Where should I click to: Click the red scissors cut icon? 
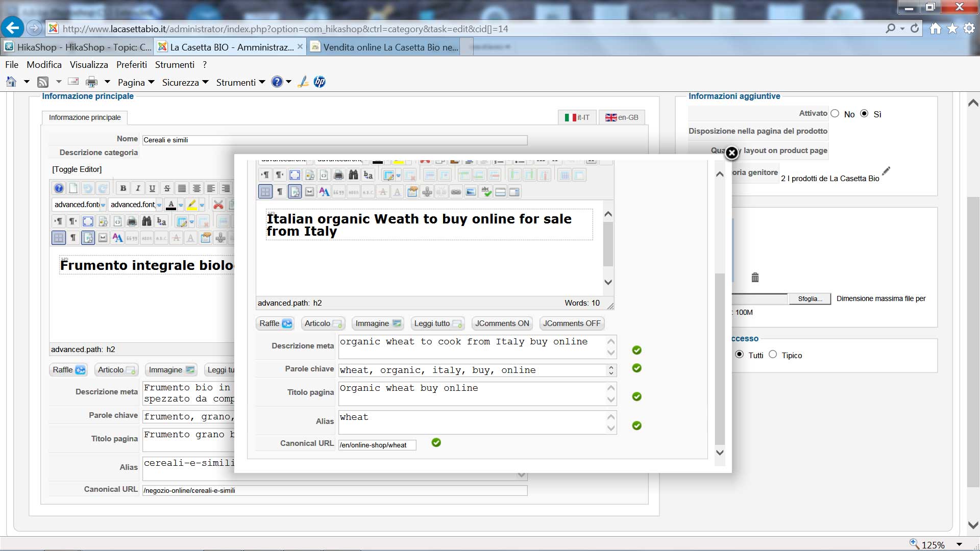click(x=218, y=205)
